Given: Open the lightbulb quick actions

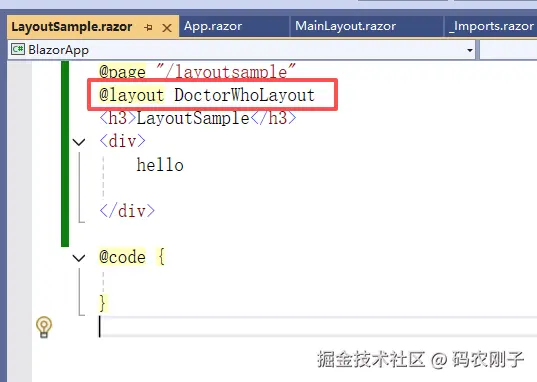Looking at the screenshot, I should point(44,327).
